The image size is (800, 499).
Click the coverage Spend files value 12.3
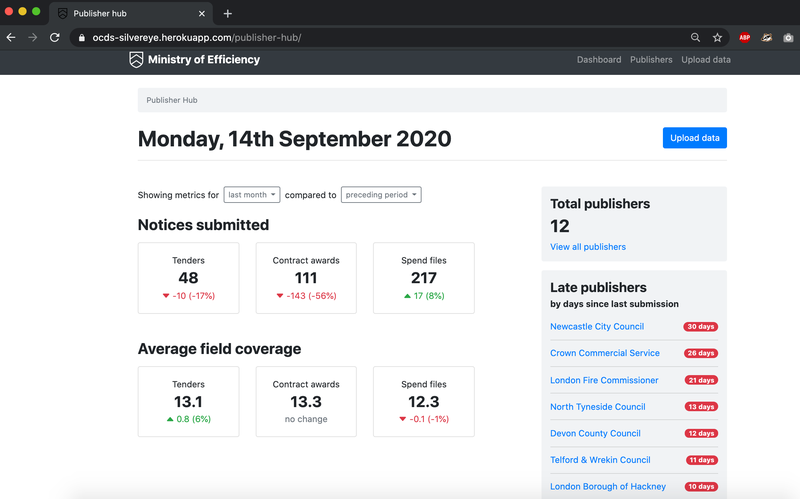click(423, 402)
